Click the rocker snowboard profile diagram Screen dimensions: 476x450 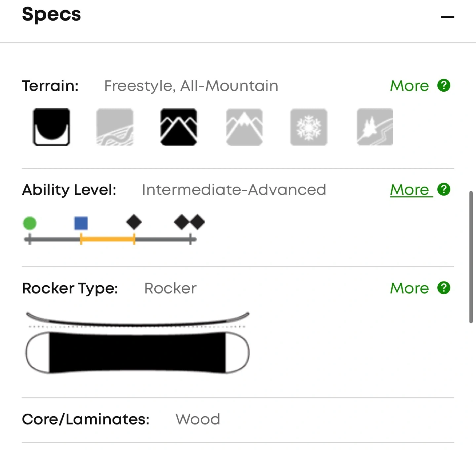pyautogui.click(x=138, y=343)
